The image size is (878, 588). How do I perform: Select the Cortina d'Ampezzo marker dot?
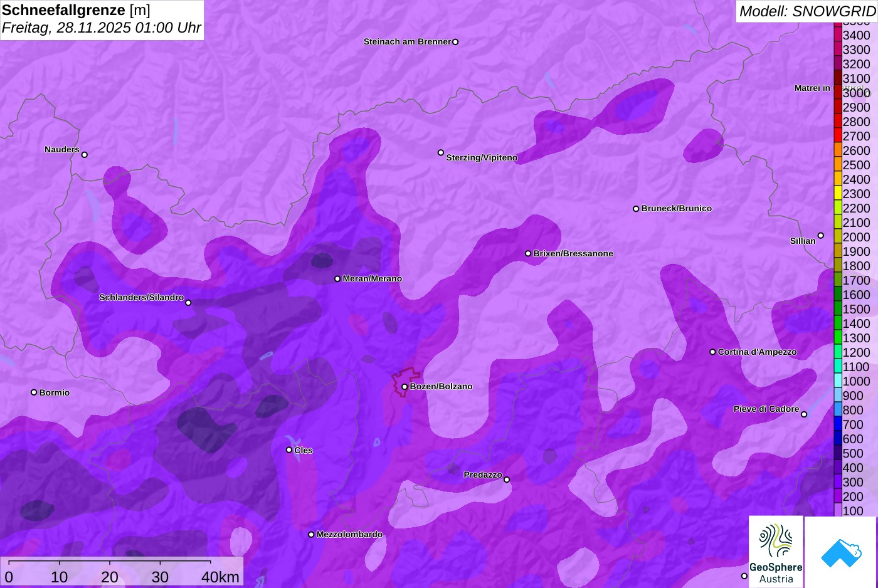click(712, 352)
